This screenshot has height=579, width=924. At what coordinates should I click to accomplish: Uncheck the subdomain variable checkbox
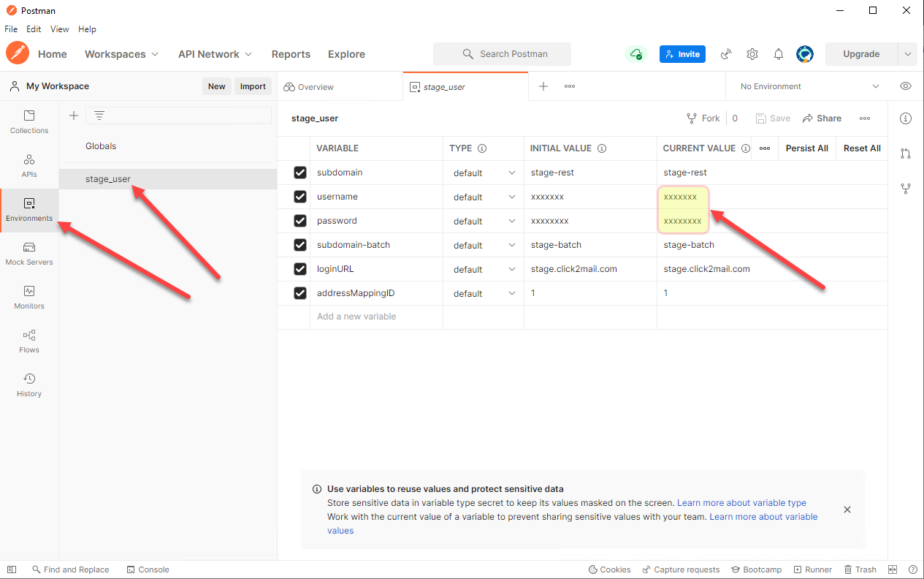tap(300, 173)
